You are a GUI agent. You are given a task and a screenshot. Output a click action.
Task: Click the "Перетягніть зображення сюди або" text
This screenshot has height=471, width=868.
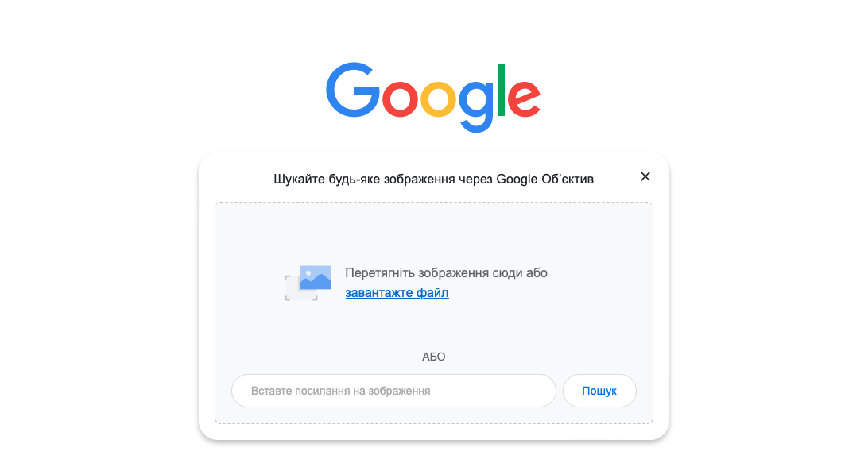click(446, 273)
